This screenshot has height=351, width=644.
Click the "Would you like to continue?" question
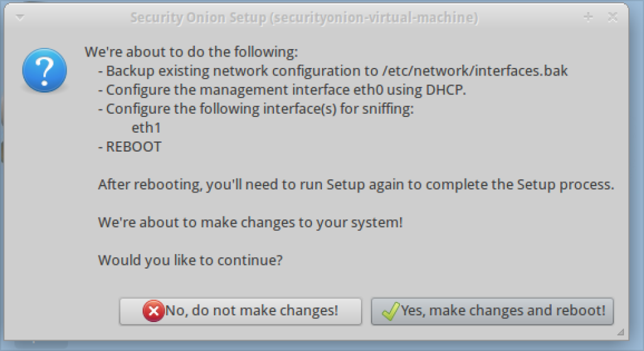[x=190, y=260]
